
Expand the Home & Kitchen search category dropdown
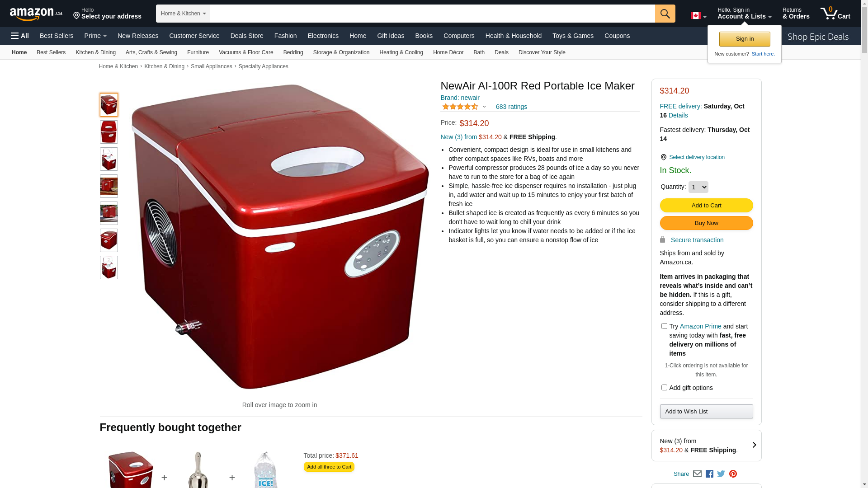coord(183,14)
